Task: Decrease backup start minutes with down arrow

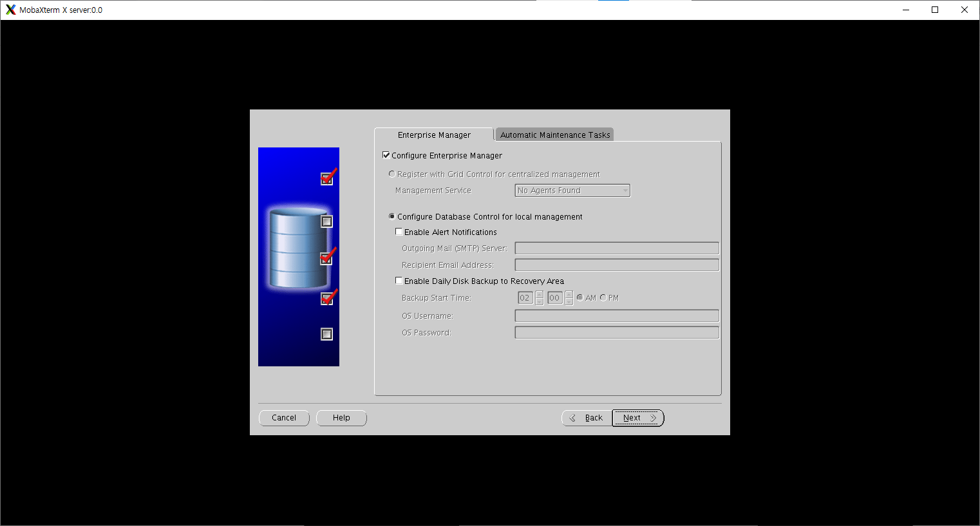Action: pos(569,301)
